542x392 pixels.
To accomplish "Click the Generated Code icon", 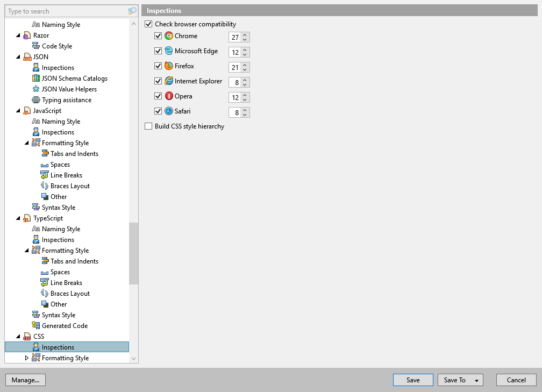I will pos(35,325).
